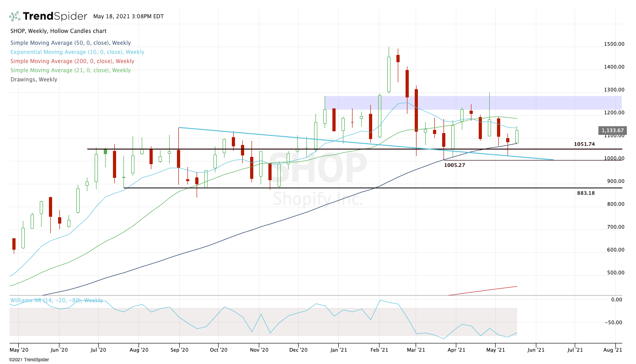Click the Mar '21 date axis label
This screenshot has width=636, height=364.
pos(416,350)
